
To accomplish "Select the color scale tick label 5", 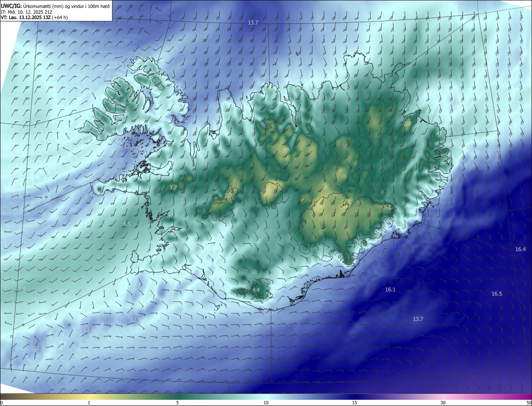I will tap(177, 403).
